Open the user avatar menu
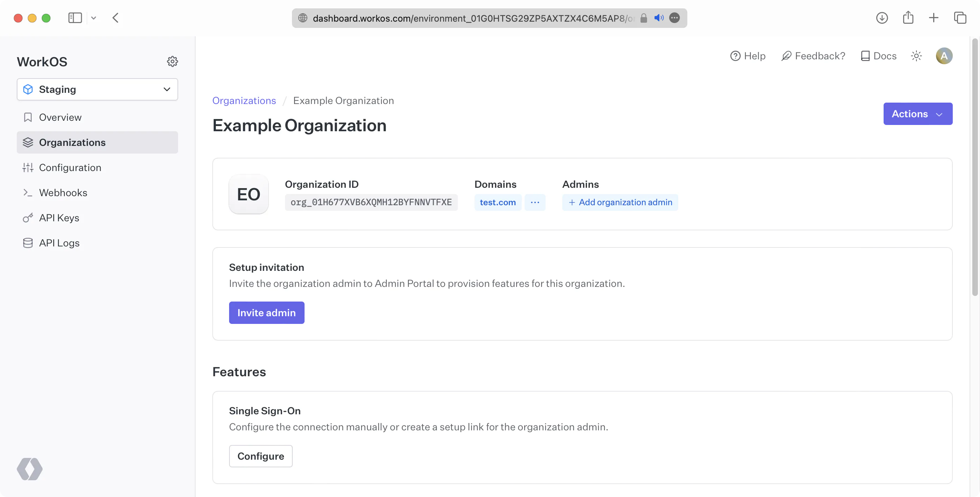 (x=944, y=56)
